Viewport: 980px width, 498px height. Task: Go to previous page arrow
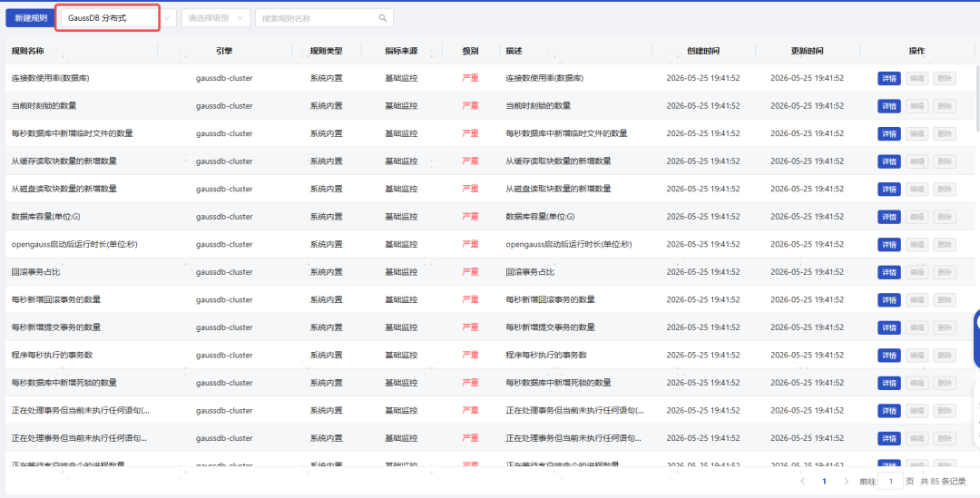click(803, 481)
